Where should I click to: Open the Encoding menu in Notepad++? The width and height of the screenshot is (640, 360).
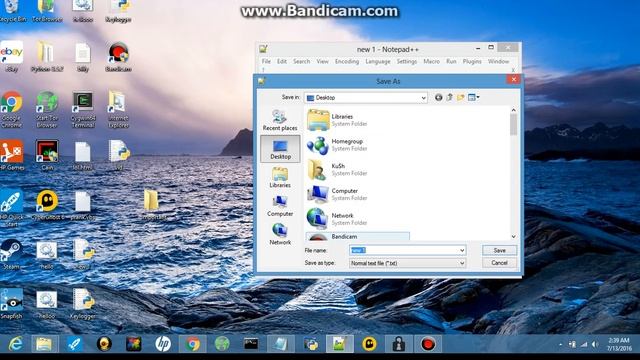pos(347,61)
